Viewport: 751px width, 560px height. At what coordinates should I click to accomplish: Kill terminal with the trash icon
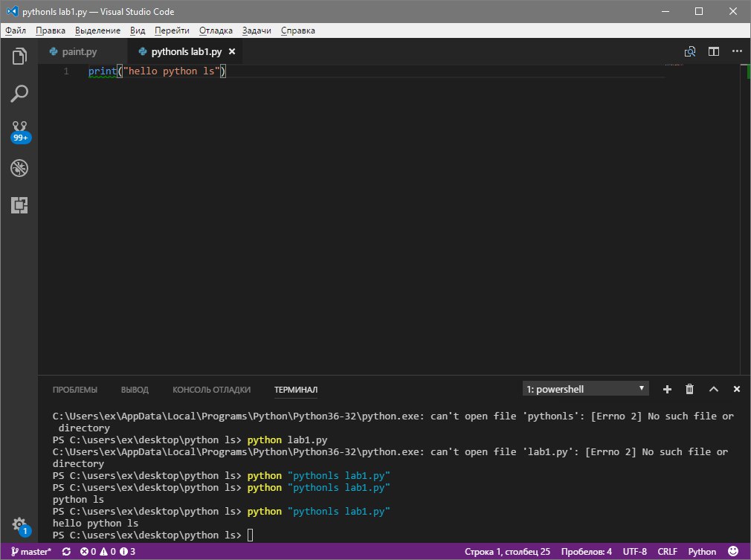tap(689, 389)
